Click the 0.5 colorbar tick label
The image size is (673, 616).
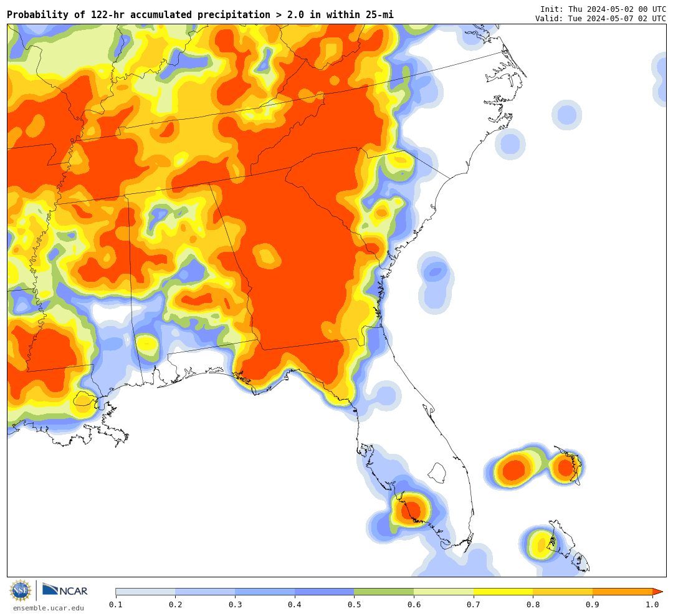click(354, 604)
